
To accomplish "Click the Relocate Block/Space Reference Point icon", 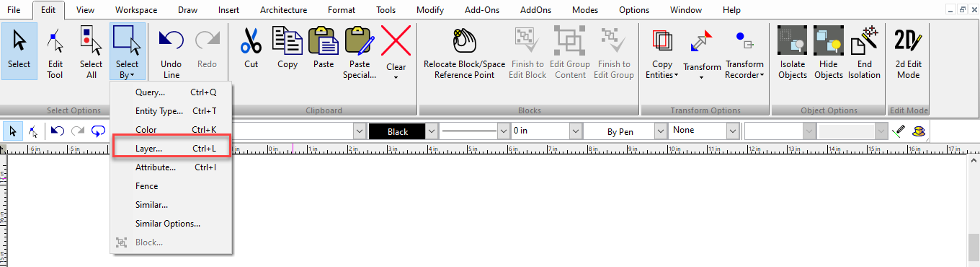I will click(464, 41).
